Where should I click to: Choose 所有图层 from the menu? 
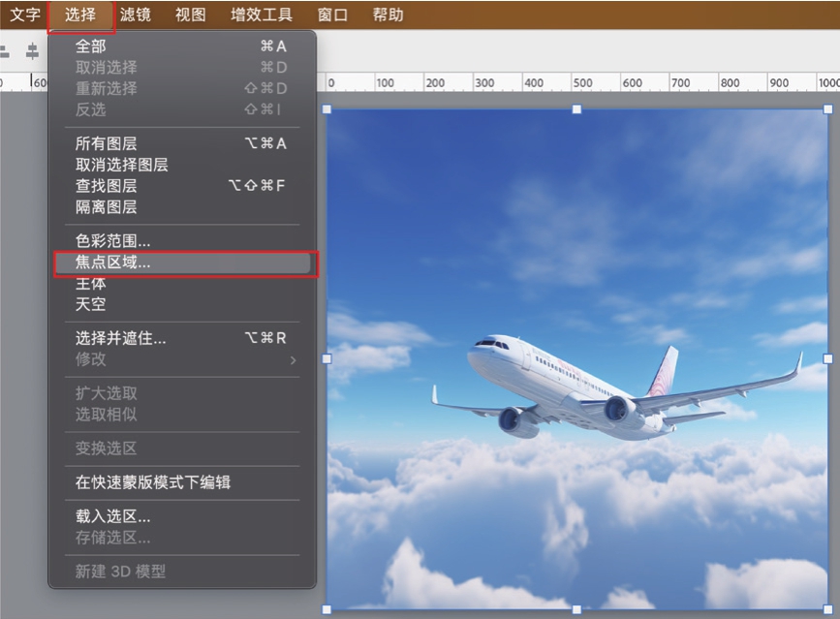pyautogui.click(x=182, y=143)
